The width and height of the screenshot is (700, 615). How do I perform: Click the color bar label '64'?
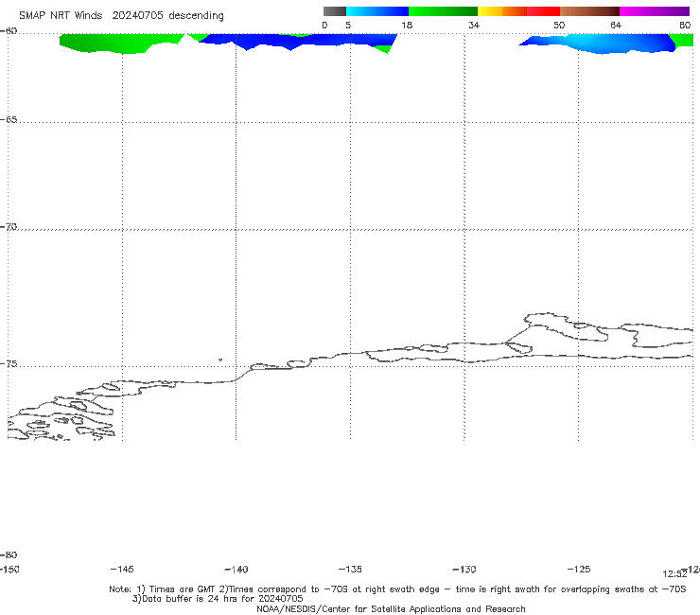coord(616,25)
